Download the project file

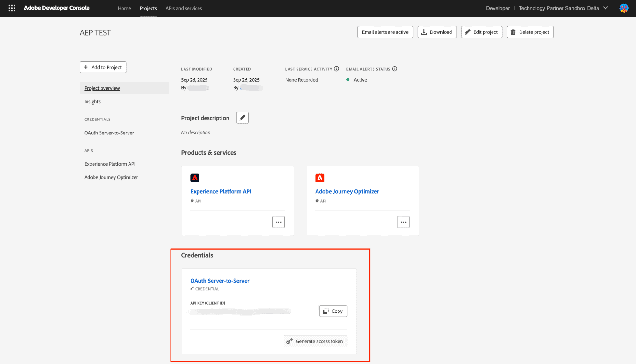437,32
